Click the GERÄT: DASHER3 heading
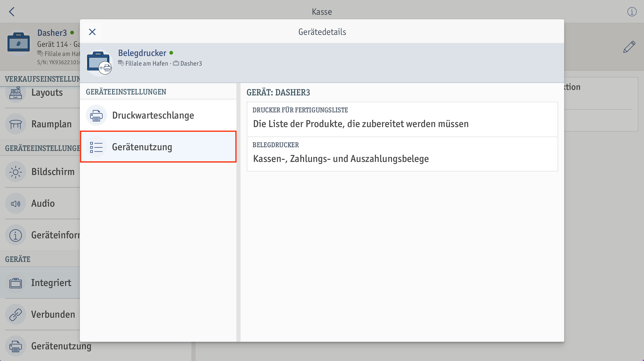644x361 pixels. (x=278, y=92)
